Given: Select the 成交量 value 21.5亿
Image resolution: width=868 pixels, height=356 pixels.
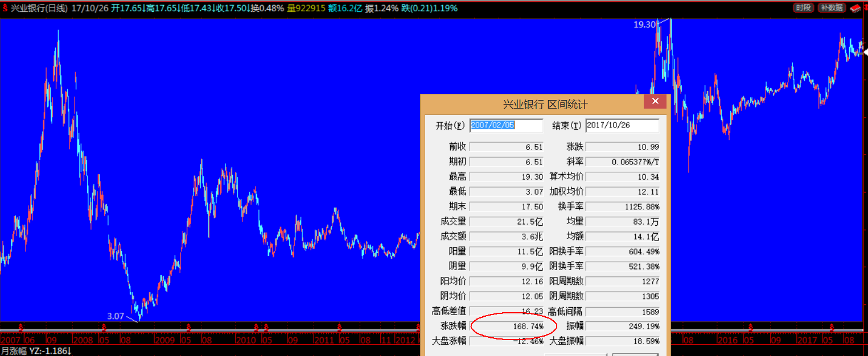Looking at the screenshot, I should click(507, 221).
